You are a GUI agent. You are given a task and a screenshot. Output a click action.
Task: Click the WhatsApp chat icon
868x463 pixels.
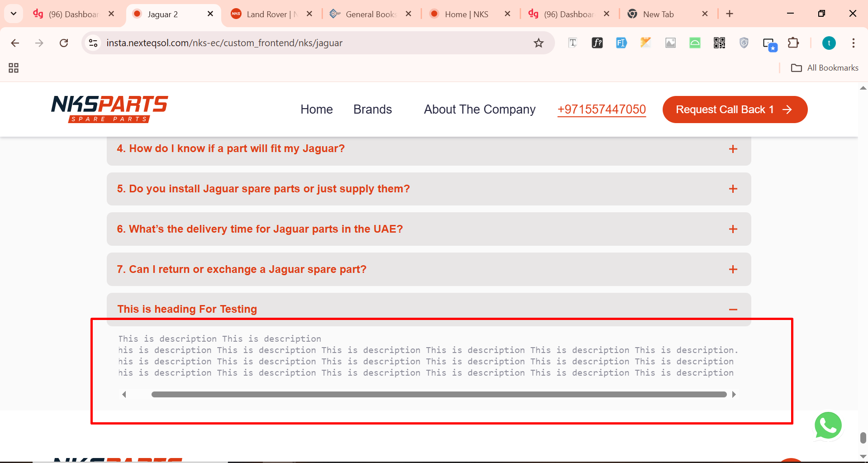(x=828, y=425)
